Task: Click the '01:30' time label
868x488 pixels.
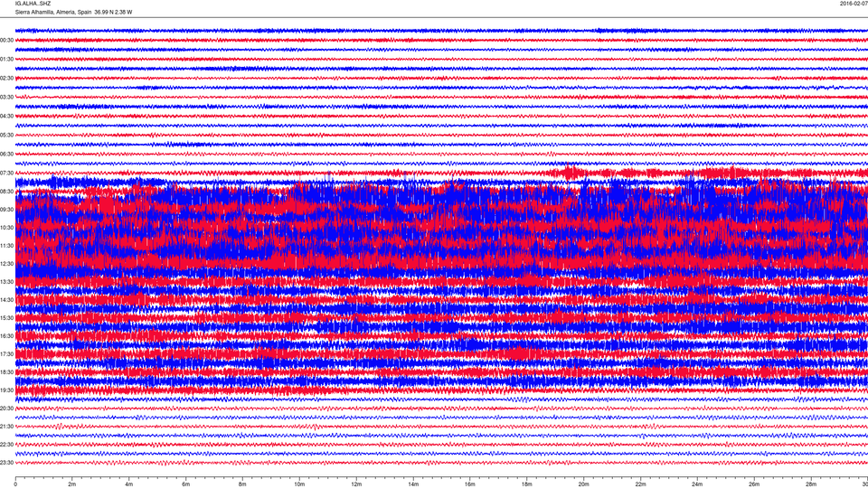Action: tap(6, 60)
